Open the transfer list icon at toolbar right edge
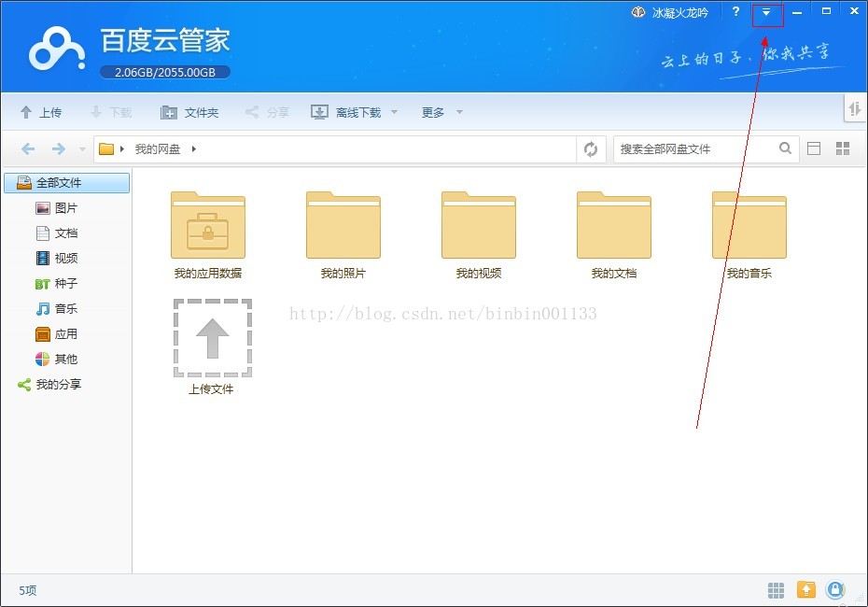The height and width of the screenshot is (607, 868). [x=854, y=109]
